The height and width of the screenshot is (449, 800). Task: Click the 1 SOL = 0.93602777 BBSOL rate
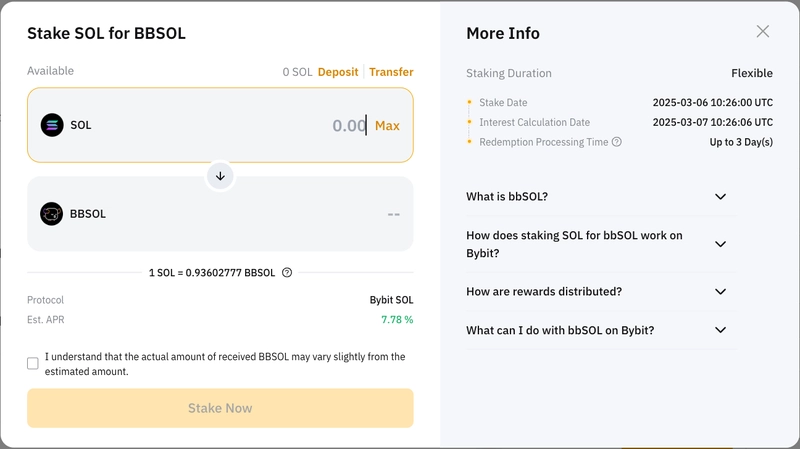(x=211, y=272)
